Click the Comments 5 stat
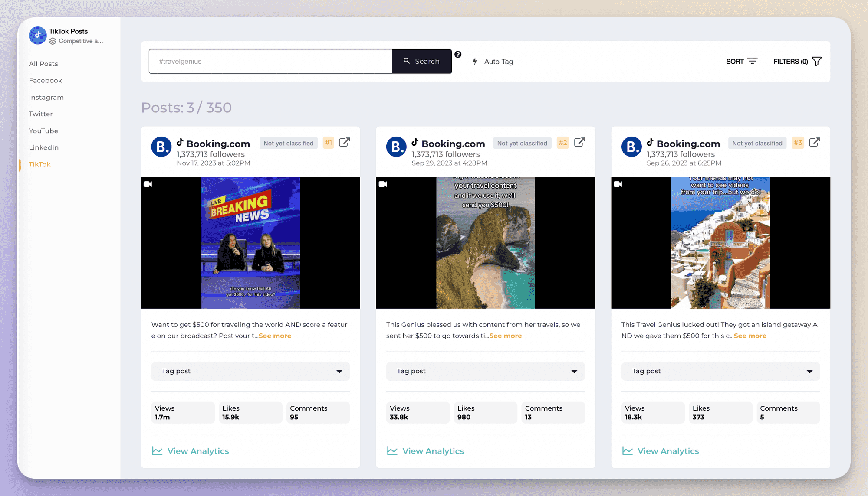Viewport: 868px width, 496px height. point(789,412)
